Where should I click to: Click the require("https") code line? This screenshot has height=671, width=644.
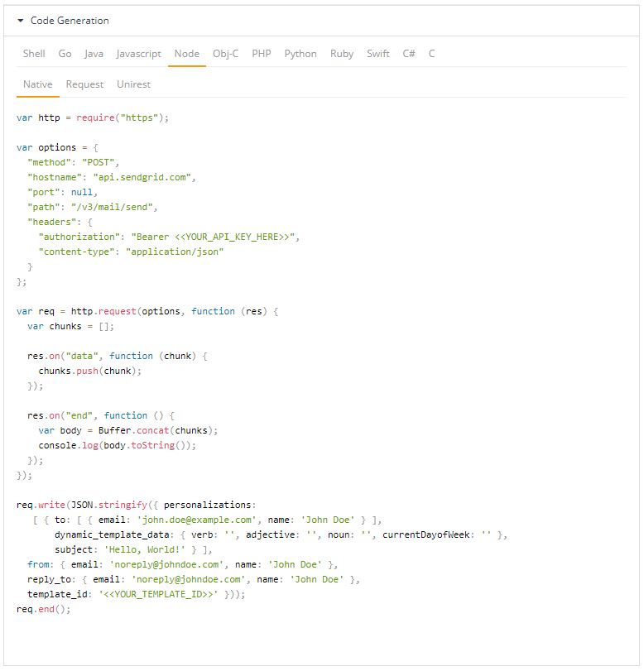click(x=93, y=117)
